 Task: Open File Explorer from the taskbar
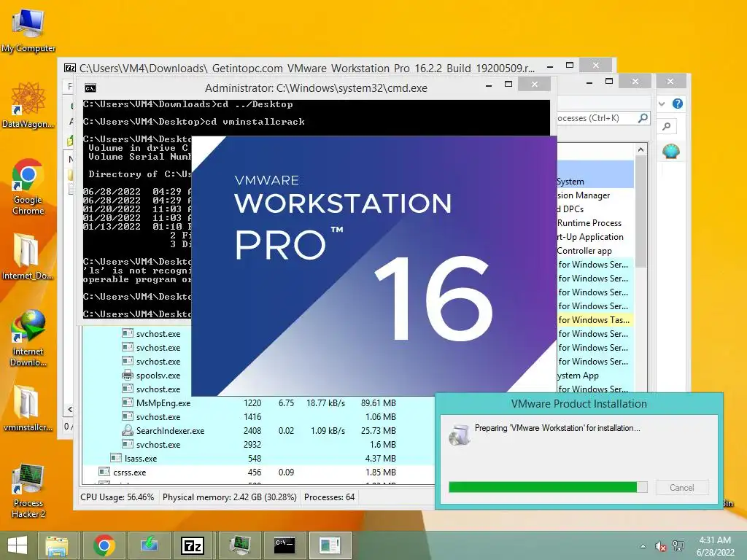[x=57, y=545]
